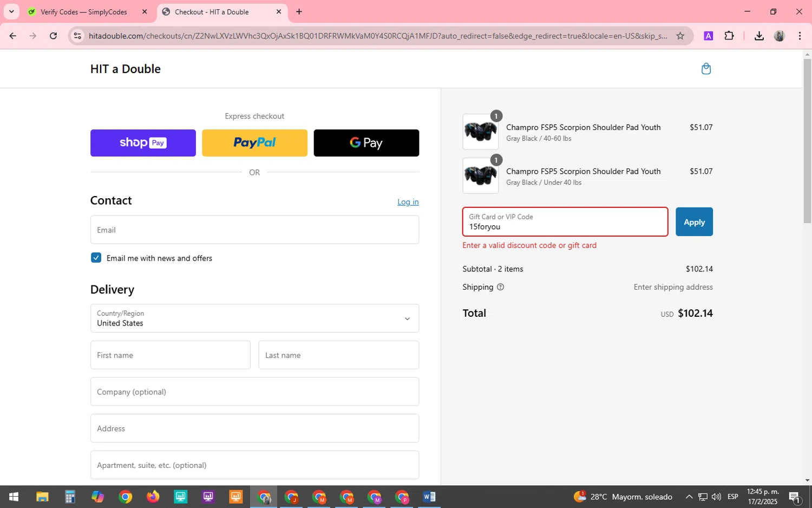Open the purple A browser extension

click(x=708, y=36)
